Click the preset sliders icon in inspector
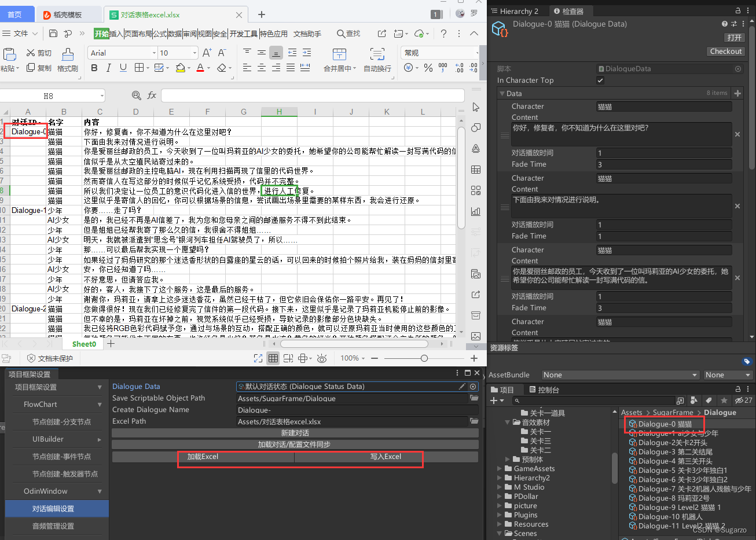 point(734,24)
